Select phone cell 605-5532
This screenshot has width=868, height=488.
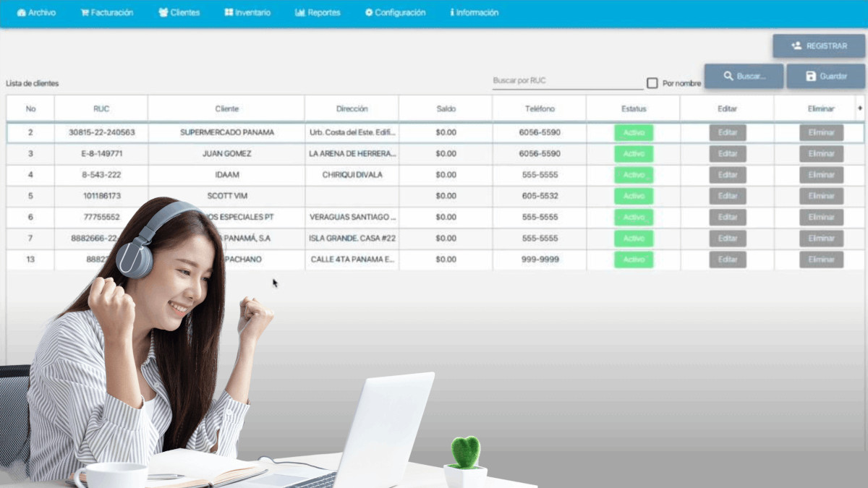click(x=540, y=196)
